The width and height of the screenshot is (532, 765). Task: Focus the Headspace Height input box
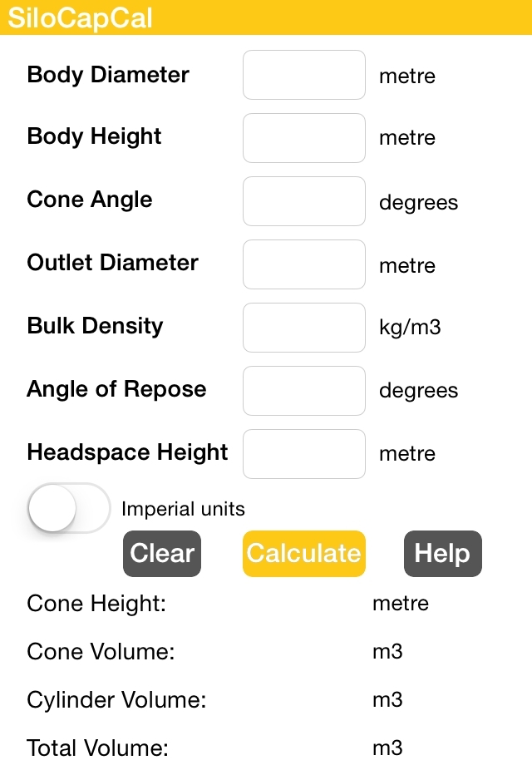(303, 454)
